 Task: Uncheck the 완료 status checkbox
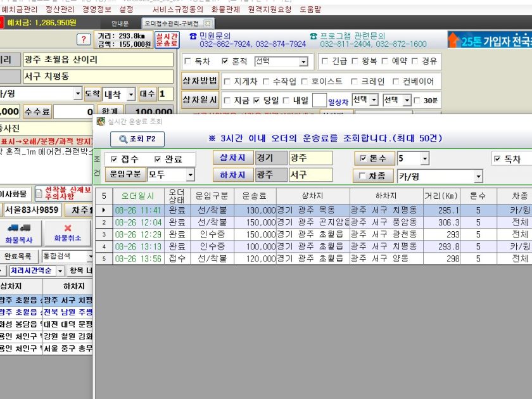[x=158, y=159]
